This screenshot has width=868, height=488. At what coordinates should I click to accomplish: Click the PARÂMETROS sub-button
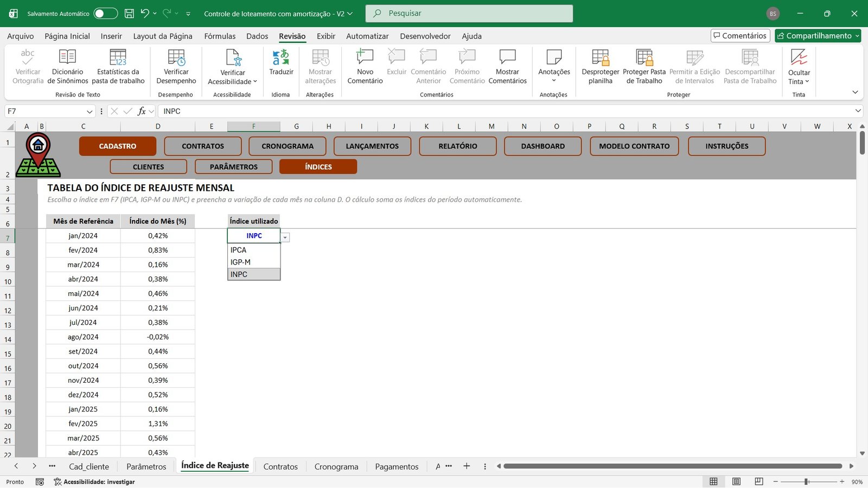pyautogui.click(x=234, y=166)
